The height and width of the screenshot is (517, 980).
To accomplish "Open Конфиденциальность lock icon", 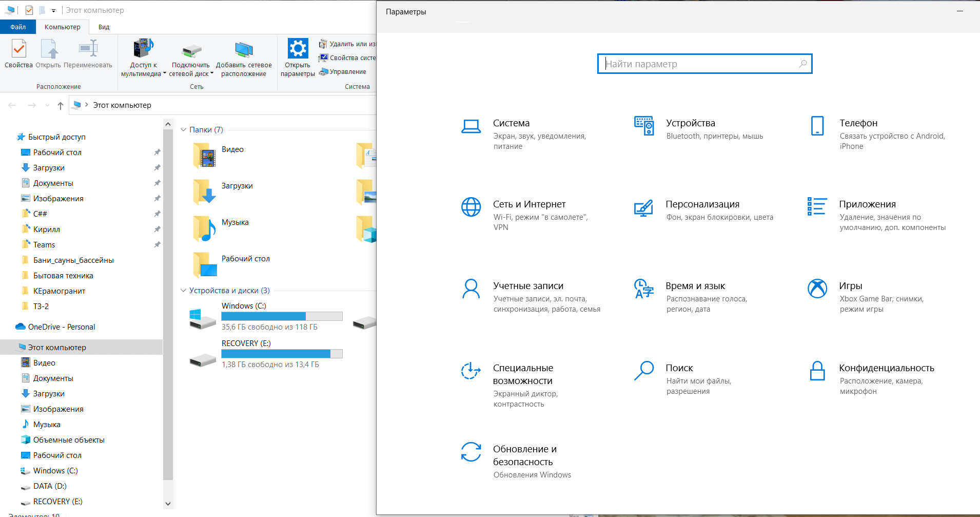I will point(817,371).
